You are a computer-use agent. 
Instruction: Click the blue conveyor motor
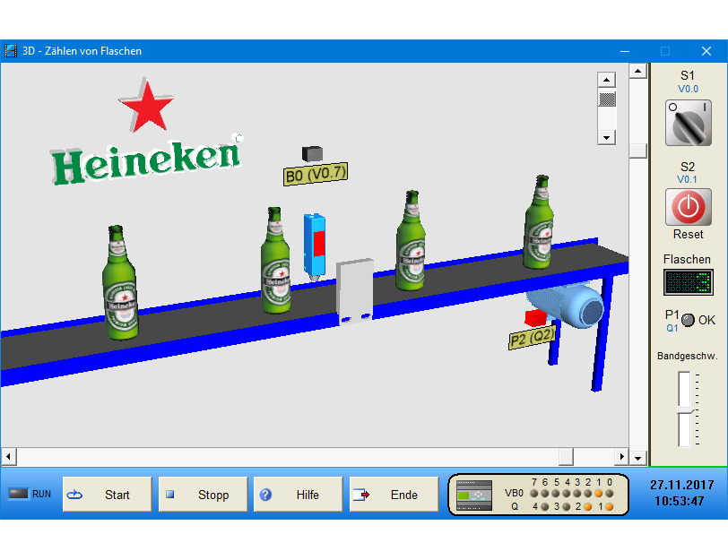pyautogui.click(x=568, y=306)
